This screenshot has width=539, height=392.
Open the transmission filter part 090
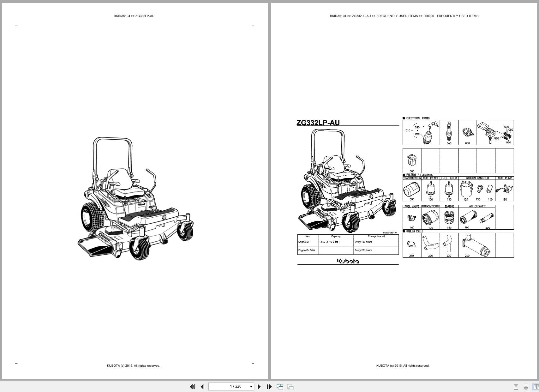tap(411, 190)
